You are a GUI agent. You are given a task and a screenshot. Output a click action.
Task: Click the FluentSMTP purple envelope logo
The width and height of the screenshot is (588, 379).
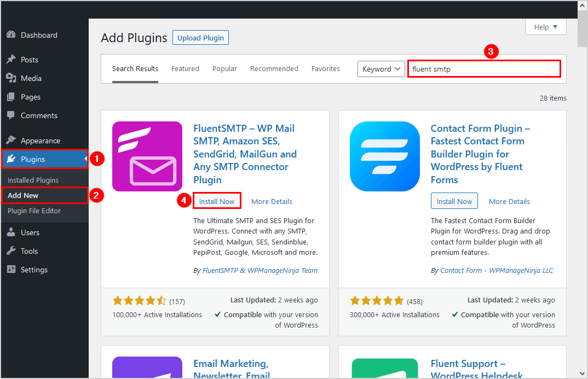147,156
